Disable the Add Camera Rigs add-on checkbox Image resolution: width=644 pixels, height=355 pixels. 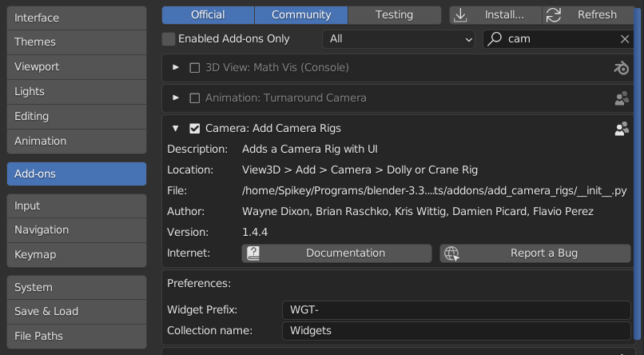(x=195, y=129)
